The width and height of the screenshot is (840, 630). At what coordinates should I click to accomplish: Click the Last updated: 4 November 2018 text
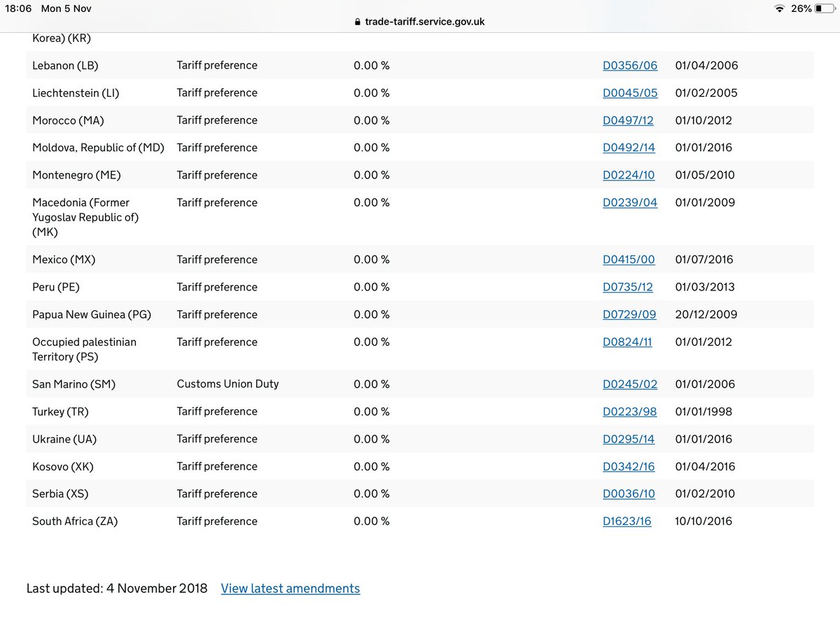point(117,588)
